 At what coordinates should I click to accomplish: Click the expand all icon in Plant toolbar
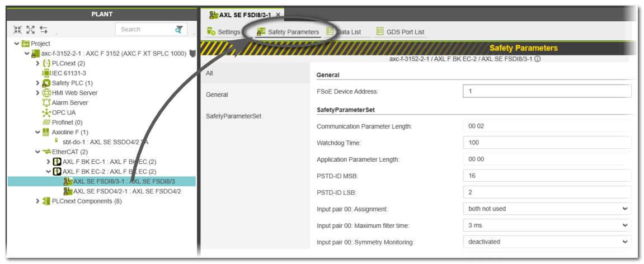click(30, 30)
